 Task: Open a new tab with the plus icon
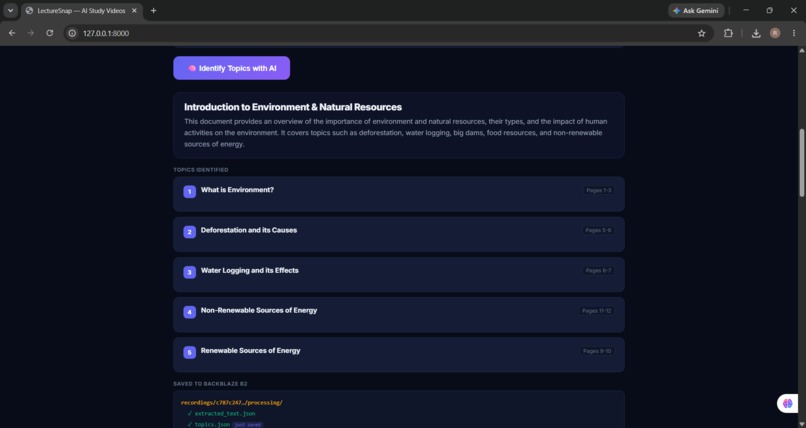(153, 10)
